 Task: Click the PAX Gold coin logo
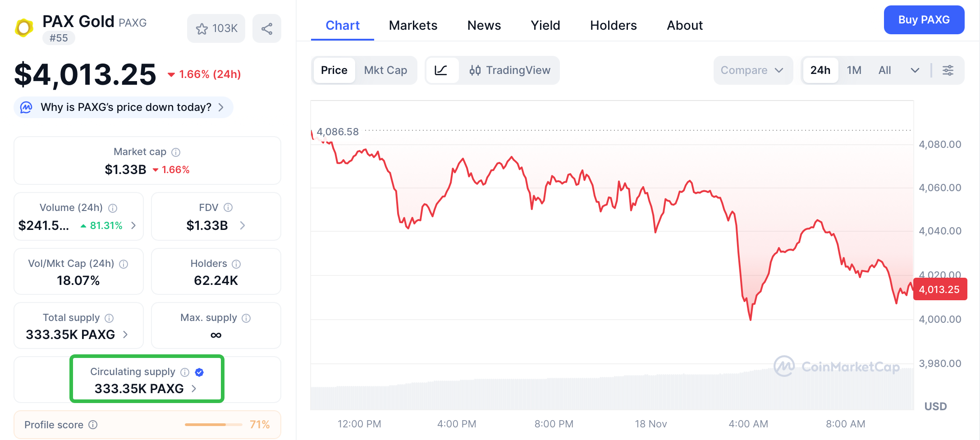24,27
